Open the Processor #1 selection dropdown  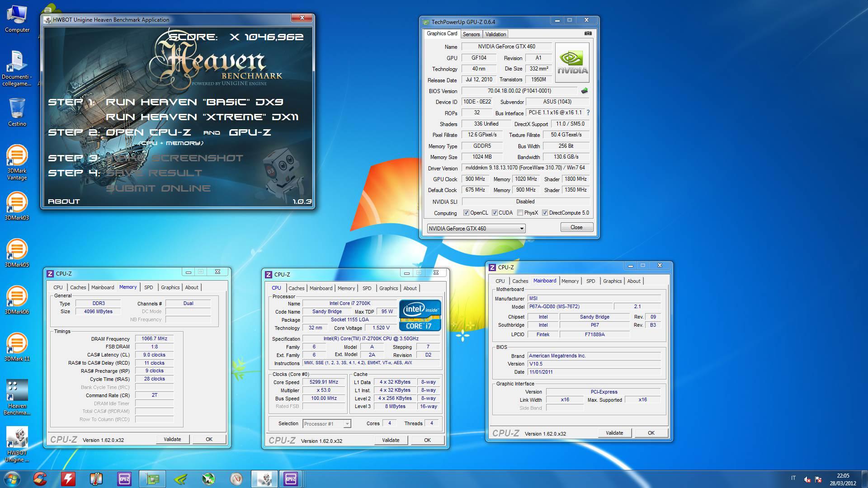click(x=327, y=424)
